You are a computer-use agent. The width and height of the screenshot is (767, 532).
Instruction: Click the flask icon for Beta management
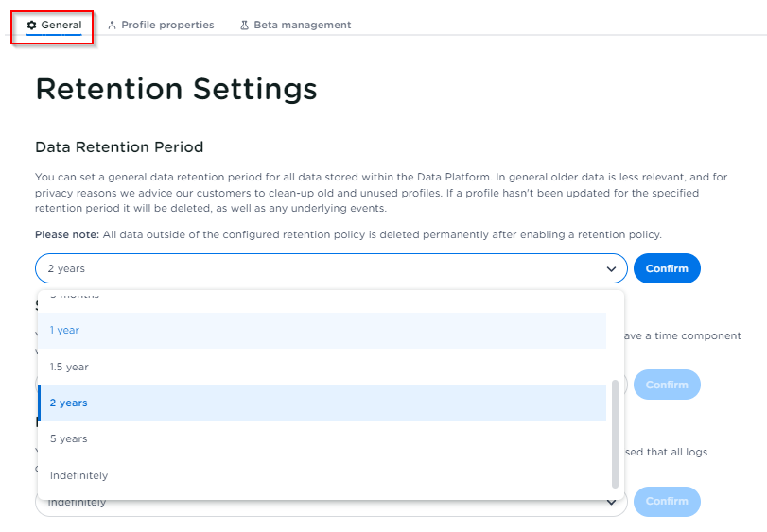244,26
